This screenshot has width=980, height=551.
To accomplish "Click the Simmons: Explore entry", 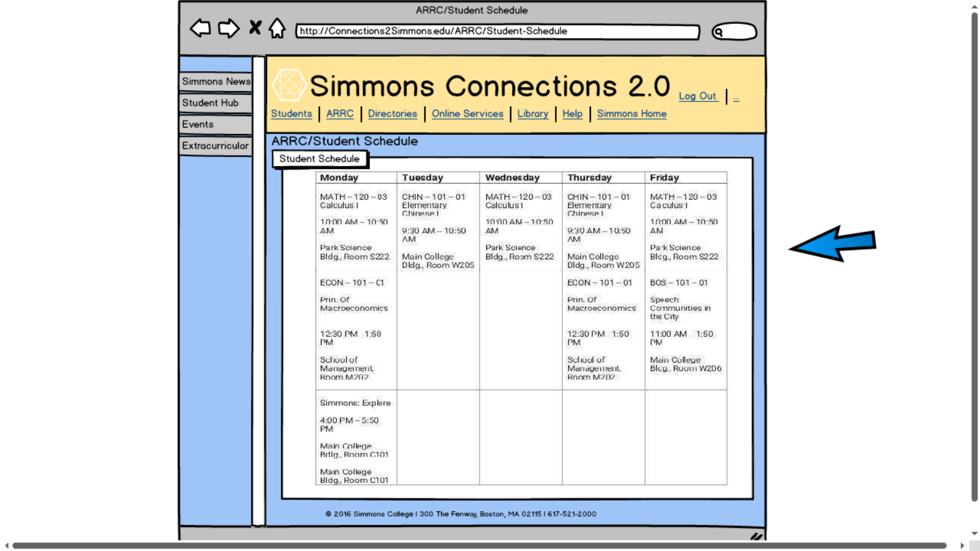I will pyautogui.click(x=355, y=403).
